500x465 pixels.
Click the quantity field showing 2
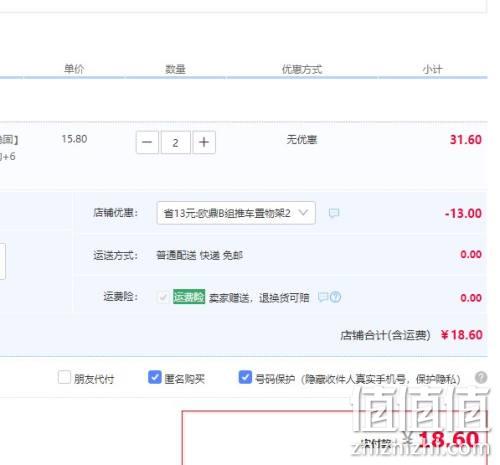176,142
